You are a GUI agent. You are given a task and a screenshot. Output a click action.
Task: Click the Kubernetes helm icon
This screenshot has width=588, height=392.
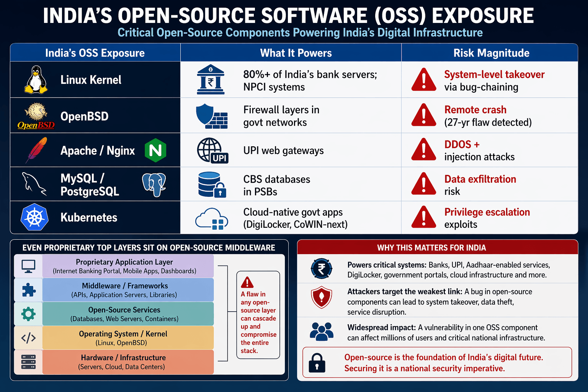[35, 217]
